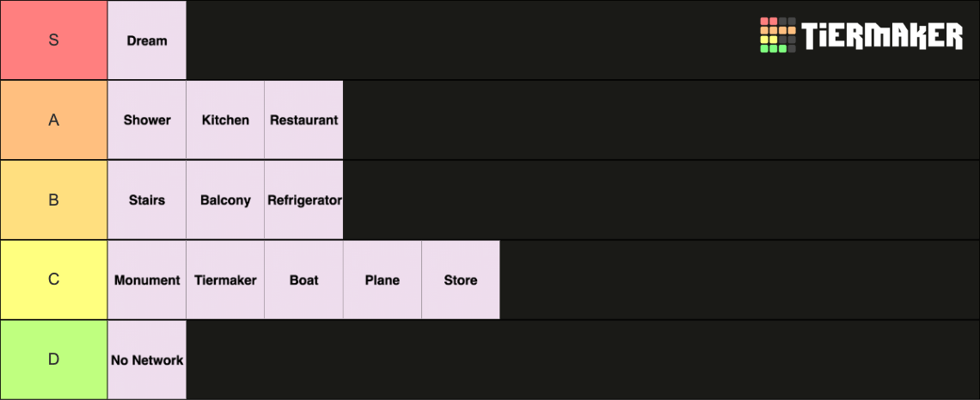Click the Tiermaker tile in C tier
The width and height of the screenshot is (980, 400).
point(225,280)
